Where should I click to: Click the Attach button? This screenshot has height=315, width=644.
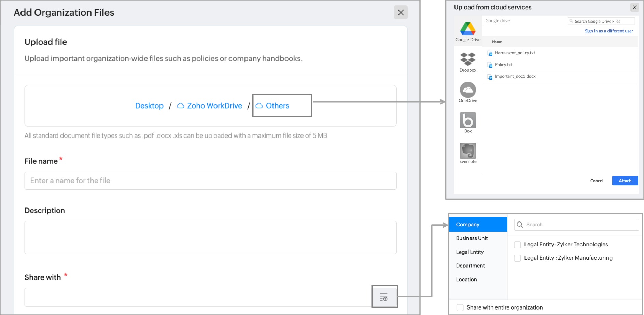point(625,181)
